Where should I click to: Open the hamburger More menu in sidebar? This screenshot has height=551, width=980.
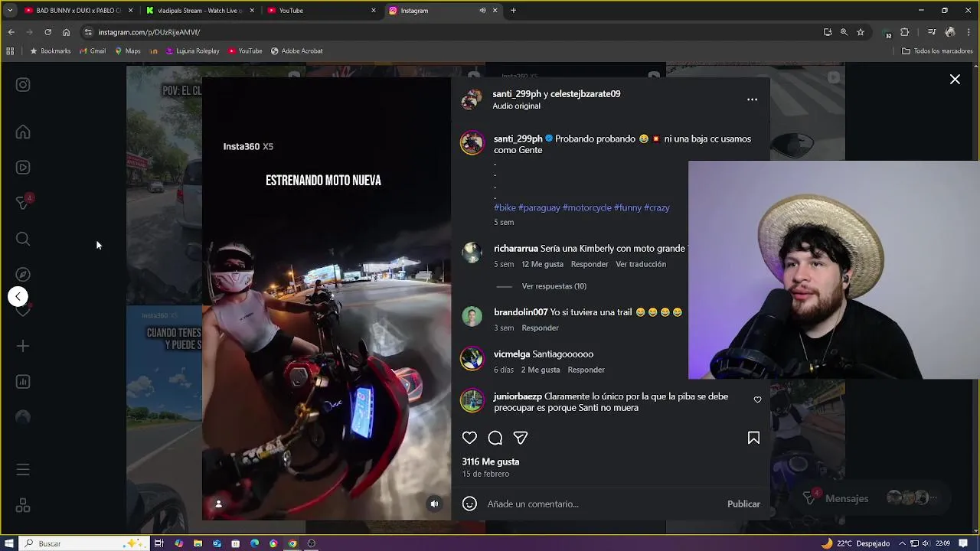click(x=23, y=470)
